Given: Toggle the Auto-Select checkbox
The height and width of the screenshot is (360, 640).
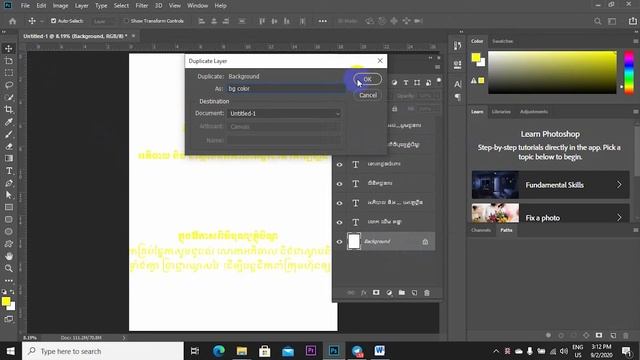Looking at the screenshot, I should tap(53, 21).
